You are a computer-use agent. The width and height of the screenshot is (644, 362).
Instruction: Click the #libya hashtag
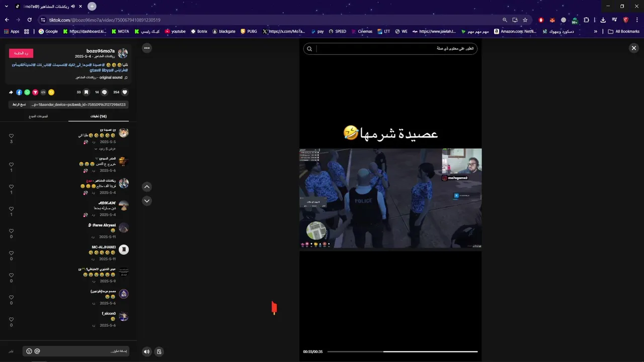point(109,70)
